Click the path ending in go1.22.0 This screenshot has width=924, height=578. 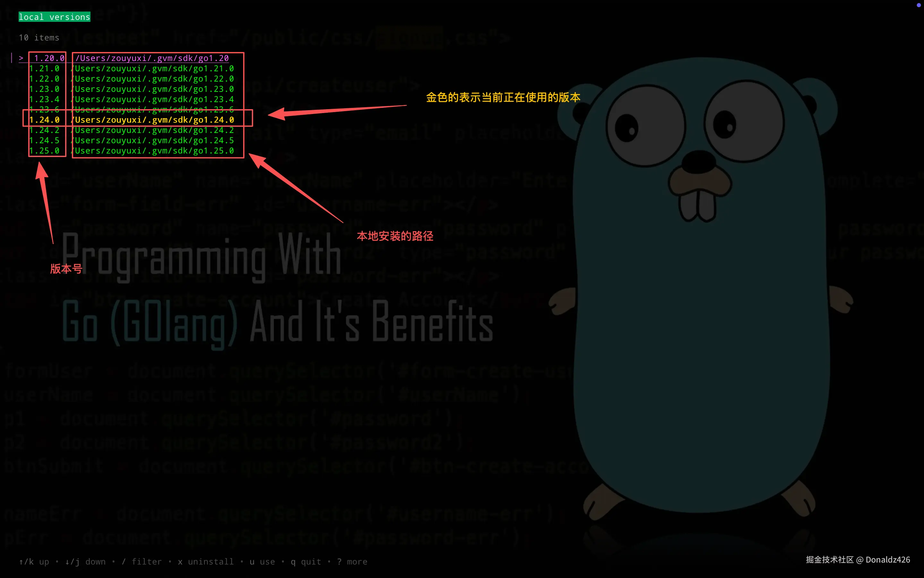152,79
